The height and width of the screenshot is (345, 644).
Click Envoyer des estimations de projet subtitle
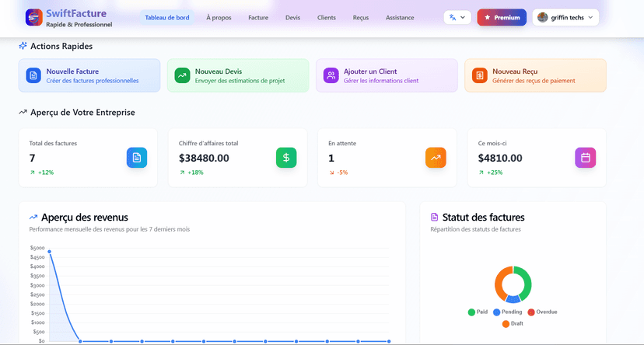click(240, 81)
